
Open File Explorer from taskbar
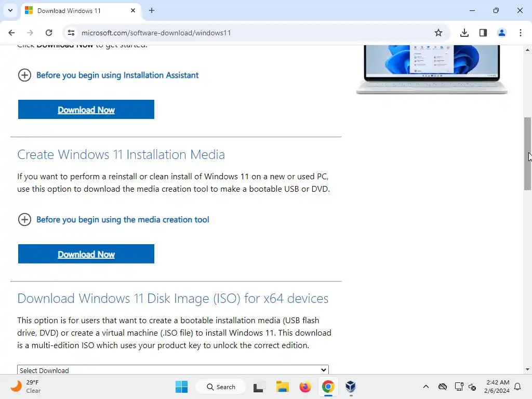pyautogui.click(x=282, y=387)
